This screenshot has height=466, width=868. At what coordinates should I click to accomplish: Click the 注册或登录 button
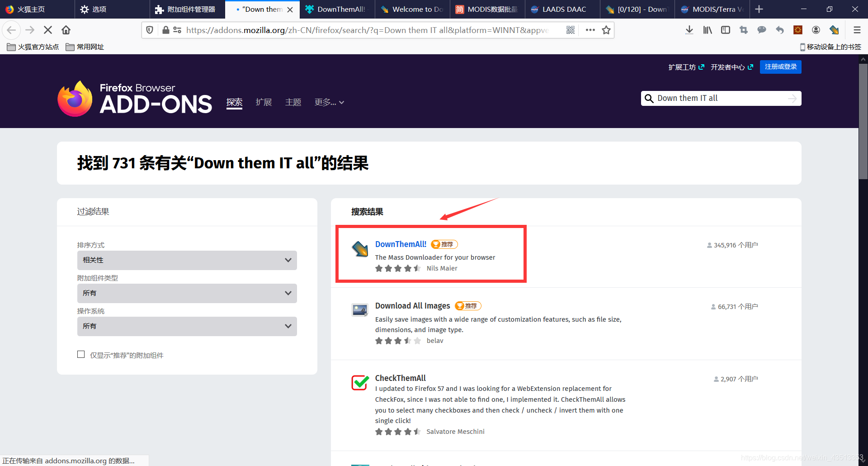780,67
